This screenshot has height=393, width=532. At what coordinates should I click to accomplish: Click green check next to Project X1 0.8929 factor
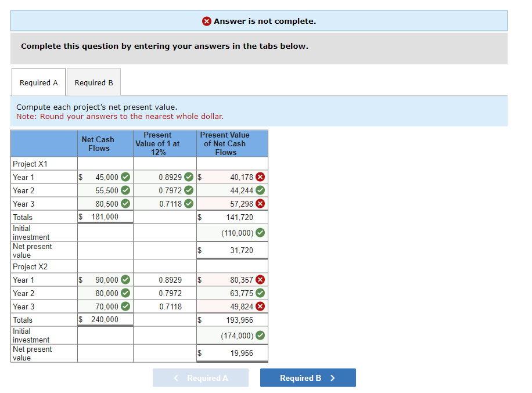point(189,177)
